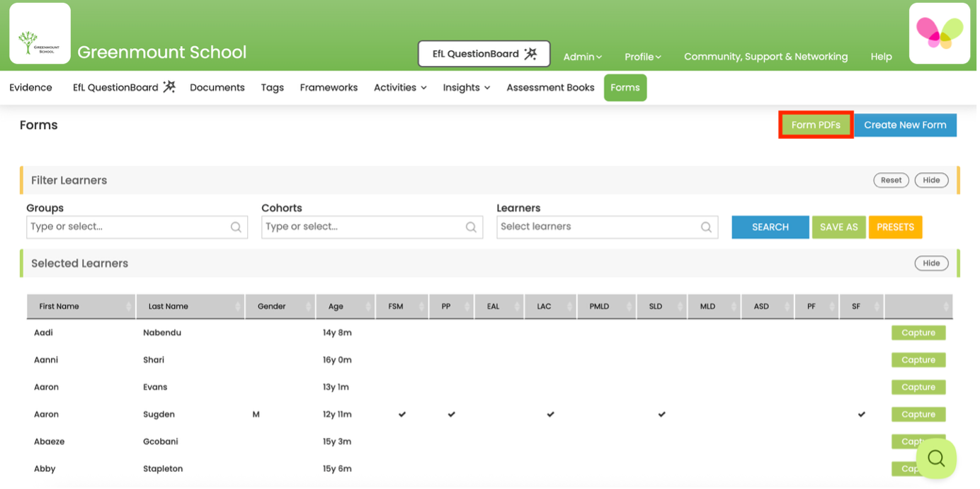
Task: Click the QuestionBoard spark icon in navigation bar
Action: pos(169,86)
